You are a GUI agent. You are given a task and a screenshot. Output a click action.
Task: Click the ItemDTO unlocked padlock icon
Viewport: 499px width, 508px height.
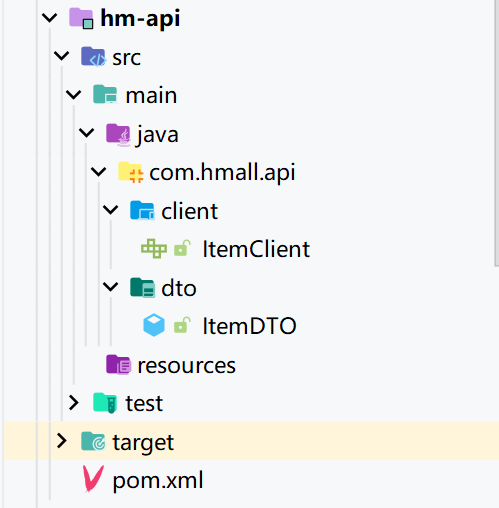[x=182, y=325]
